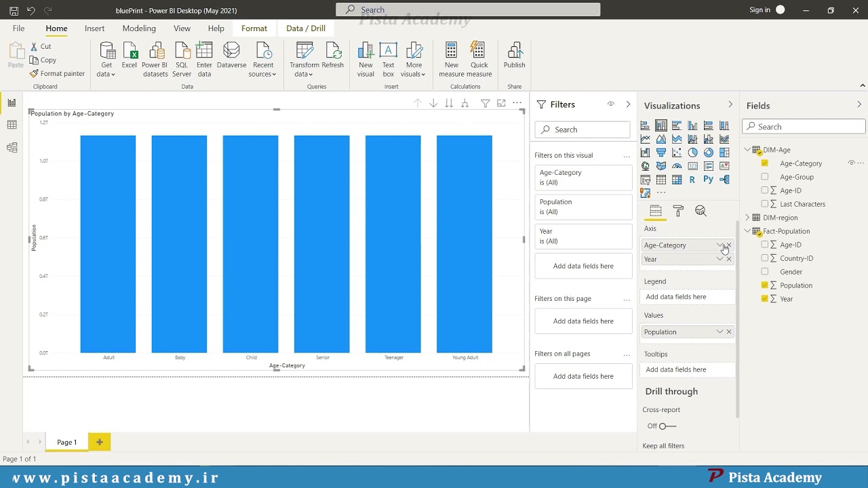
Task: Open the Data / Drill tab
Action: 306,28
